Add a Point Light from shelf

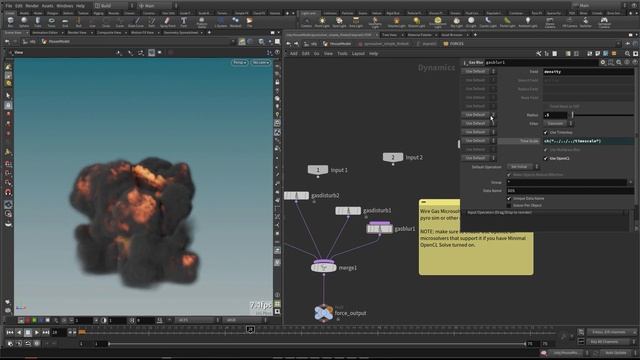coord(322,22)
